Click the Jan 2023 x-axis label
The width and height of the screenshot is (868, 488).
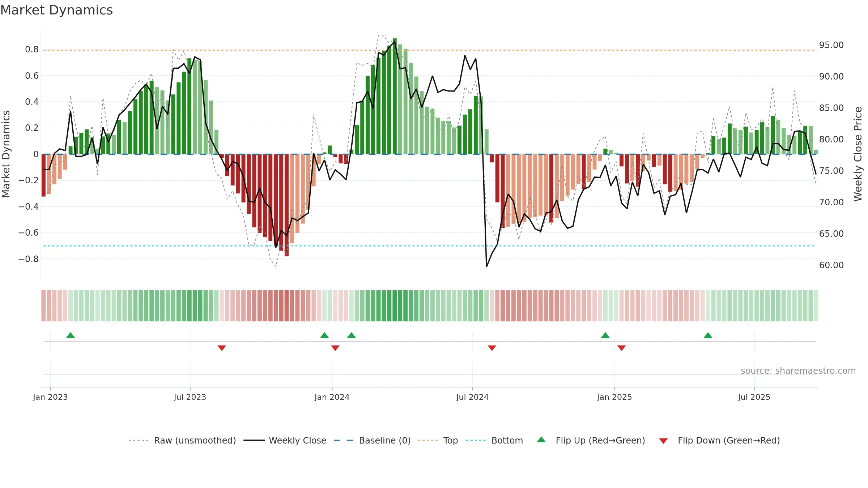(50, 397)
